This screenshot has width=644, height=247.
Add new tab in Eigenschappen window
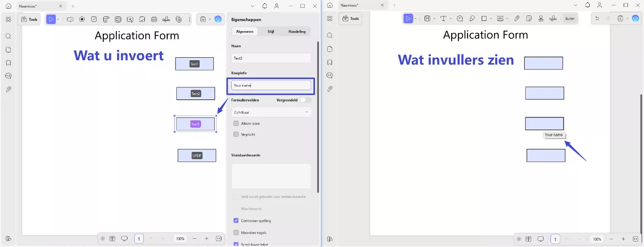coord(73,6)
